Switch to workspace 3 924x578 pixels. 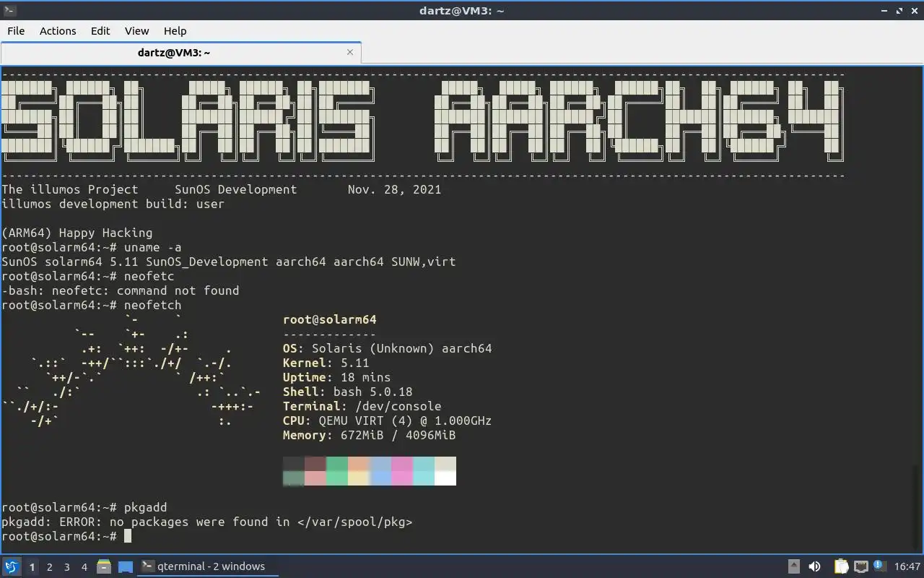pyautogui.click(x=66, y=567)
